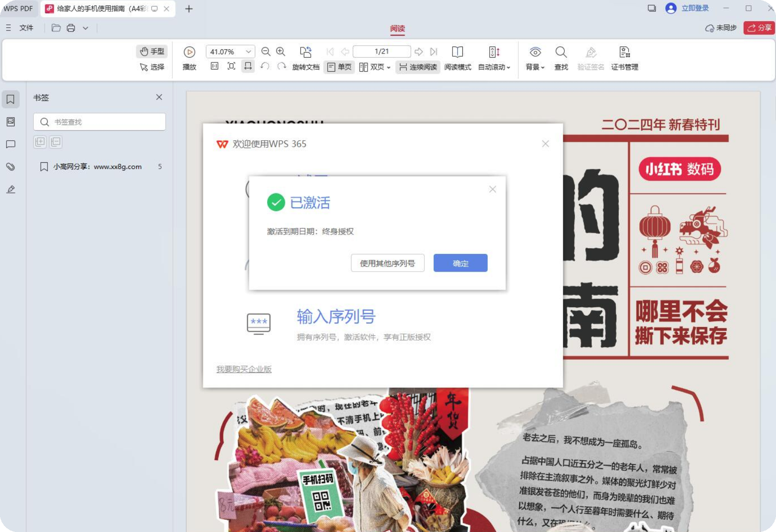Click 确定 to confirm activation
776x532 pixels.
click(x=460, y=263)
